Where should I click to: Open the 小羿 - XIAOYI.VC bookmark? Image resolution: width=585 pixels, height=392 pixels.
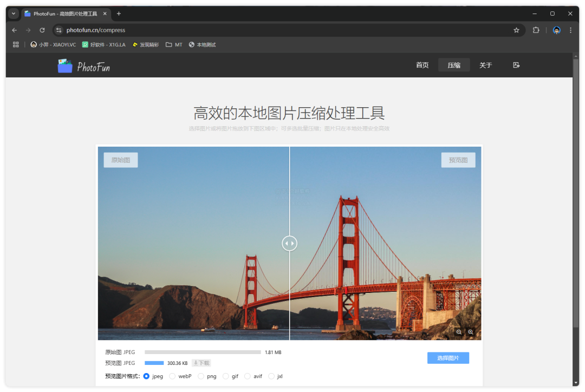pyautogui.click(x=53, y=45)
